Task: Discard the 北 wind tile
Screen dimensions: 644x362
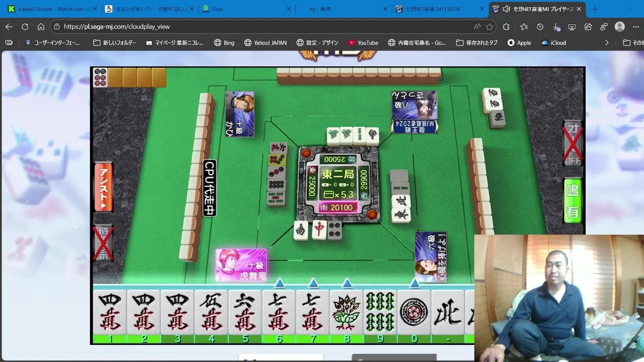Action: pyautogui.click(x=447, y=312)
